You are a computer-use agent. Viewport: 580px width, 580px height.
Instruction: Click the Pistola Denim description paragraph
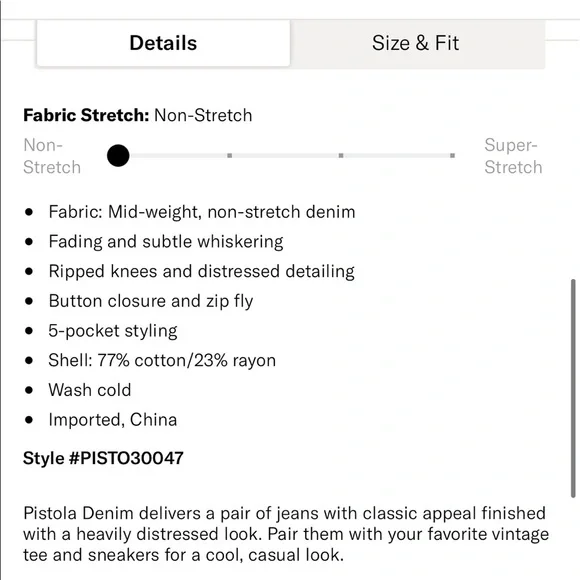pyautogui.click(x=286, y=534)
